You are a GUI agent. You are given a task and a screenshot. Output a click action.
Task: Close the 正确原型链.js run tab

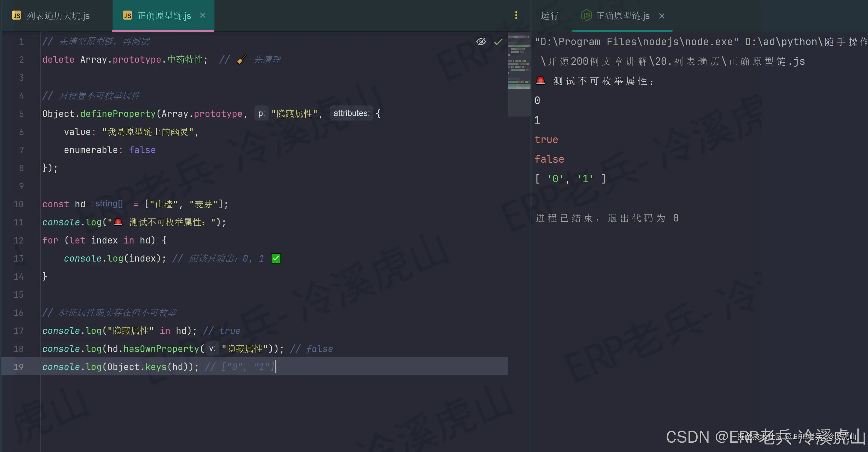(661, 16)
